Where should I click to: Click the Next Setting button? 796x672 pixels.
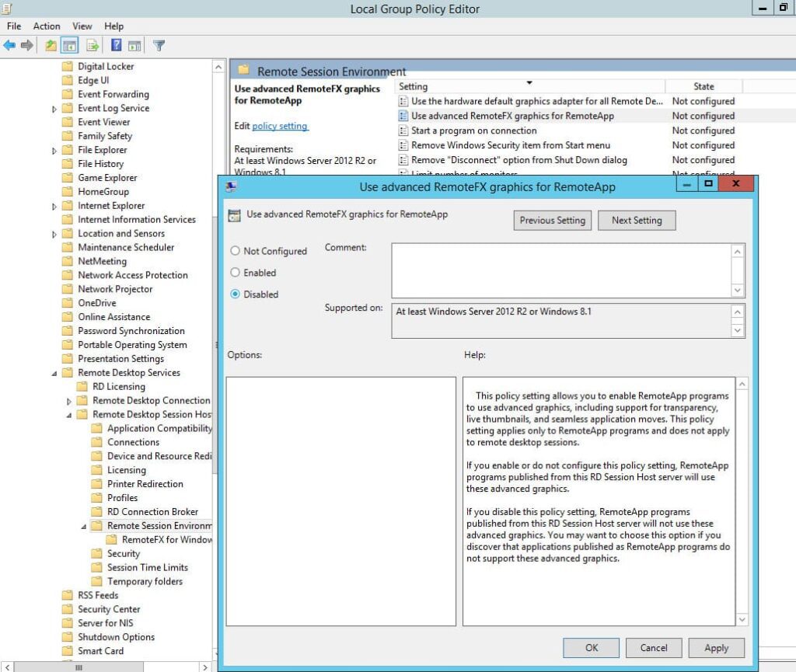(x=637, y=221)
